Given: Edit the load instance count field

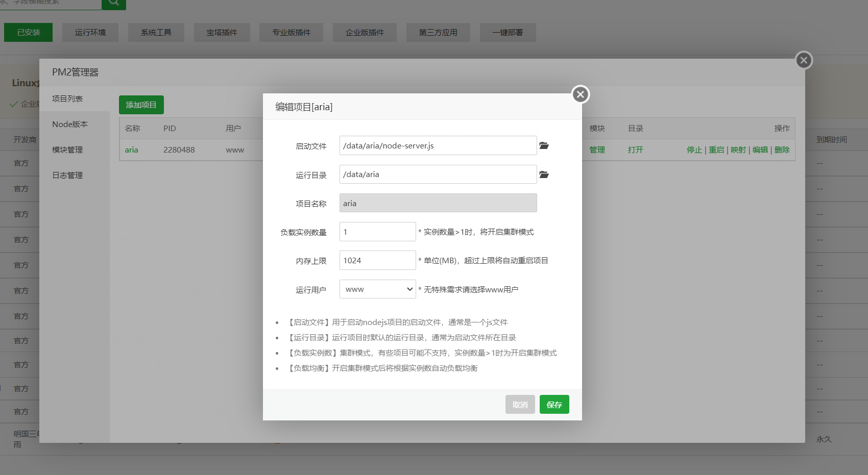Looking at the screenshot, I should 377,232.
